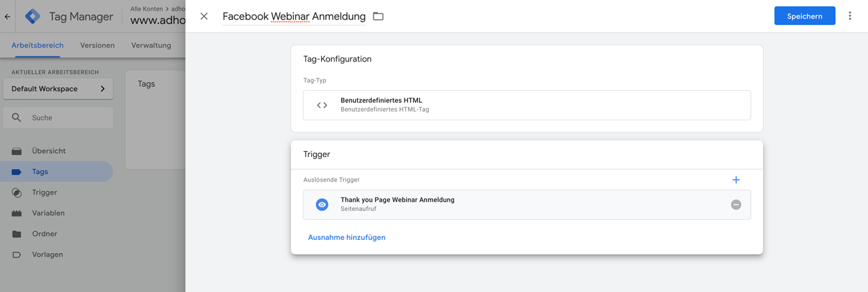Screen dimensions: 868x292
Task: Edit the tag name Facebook Webinar Anmeldung
Action: [294, 16]
